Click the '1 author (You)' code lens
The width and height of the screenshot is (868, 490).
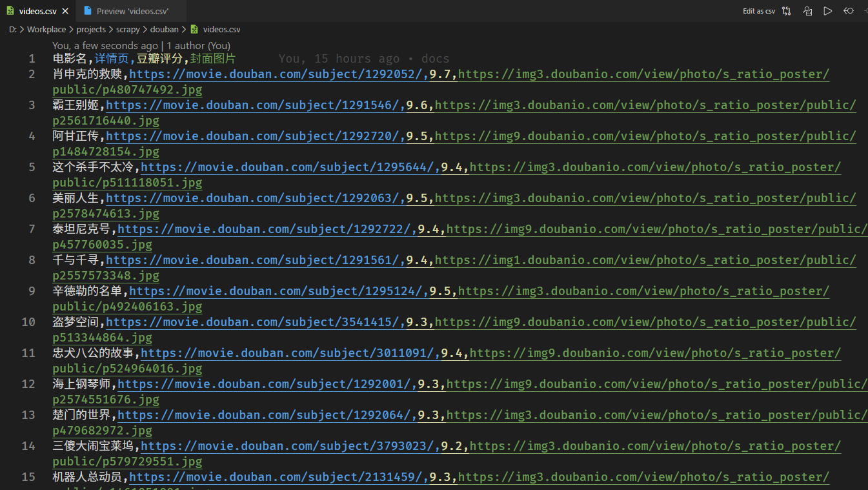pos(198,46)
